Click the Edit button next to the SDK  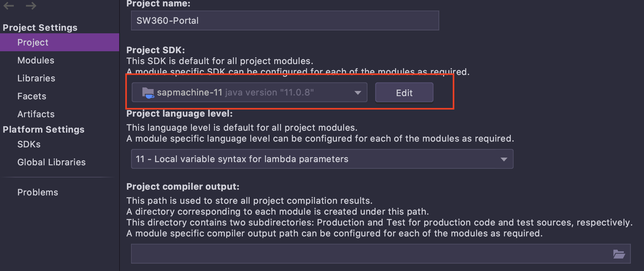click(x=404, y=92)
